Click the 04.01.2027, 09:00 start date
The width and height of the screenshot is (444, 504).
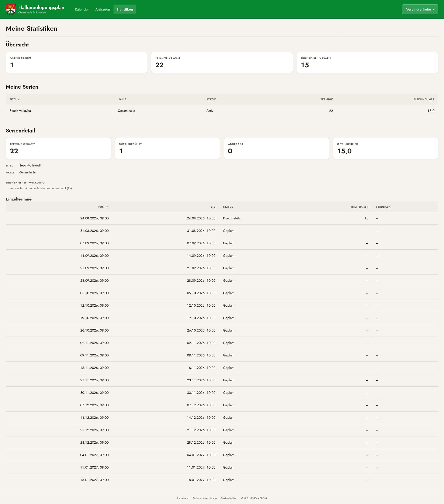point(94,455)
